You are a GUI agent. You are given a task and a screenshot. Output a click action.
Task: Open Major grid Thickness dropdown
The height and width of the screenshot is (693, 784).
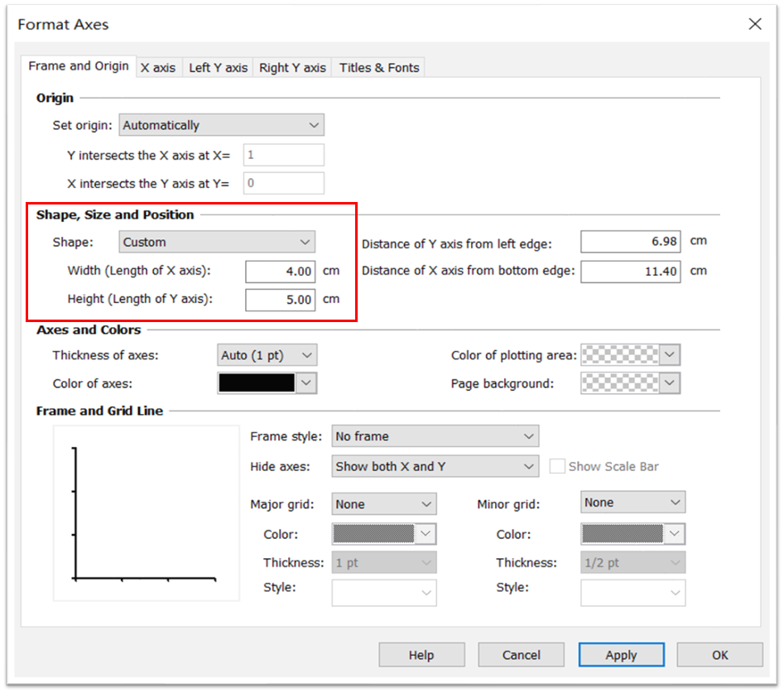click(x=384, y=562)
